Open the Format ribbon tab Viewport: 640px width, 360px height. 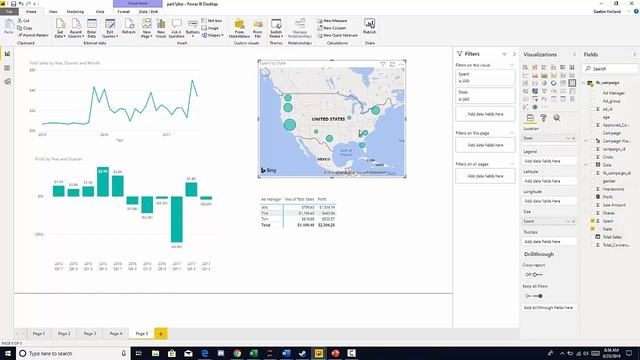coord(123,12)
